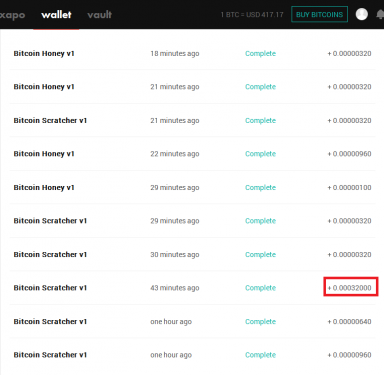
Task: Open the last Bitcoin Scratcher v1 row with + 0.00000960
Action: 192,355
